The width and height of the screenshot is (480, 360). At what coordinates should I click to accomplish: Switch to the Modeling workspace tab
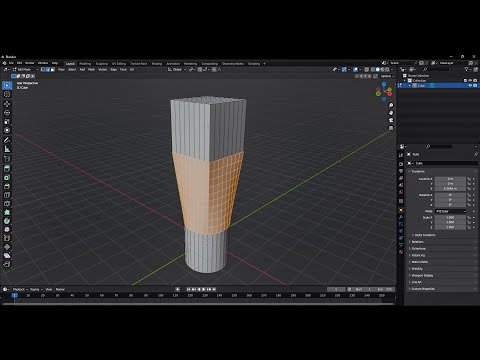[x=85, y=63]
